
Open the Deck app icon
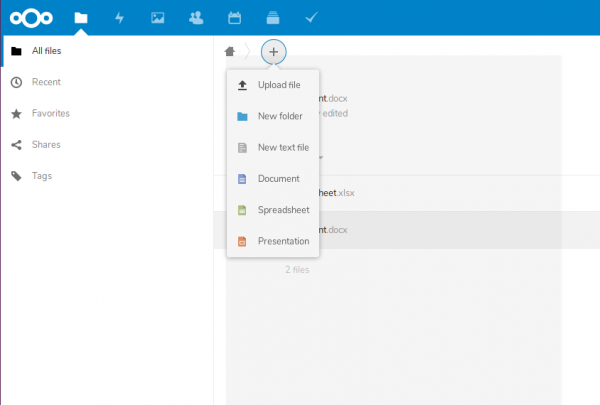click(x=272, y=17)
